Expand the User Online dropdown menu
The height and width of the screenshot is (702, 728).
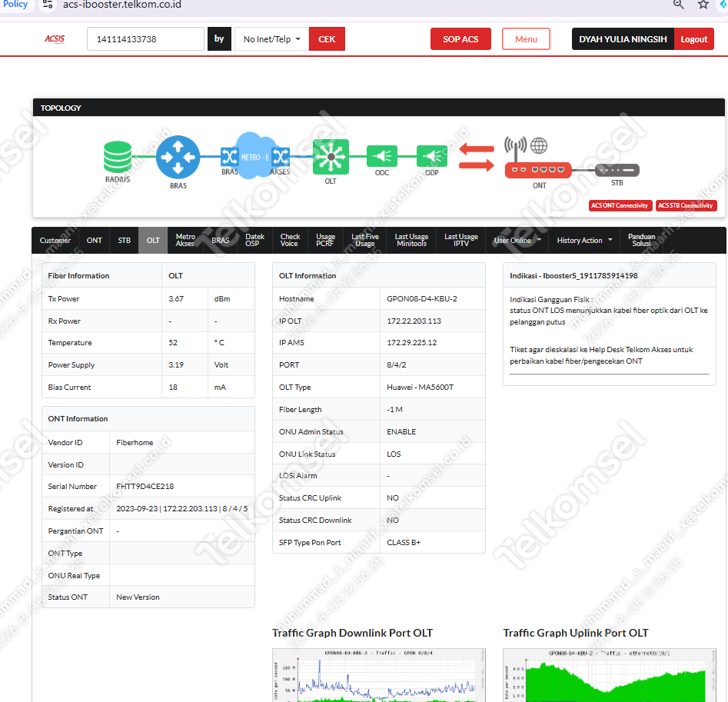point(517,241)
